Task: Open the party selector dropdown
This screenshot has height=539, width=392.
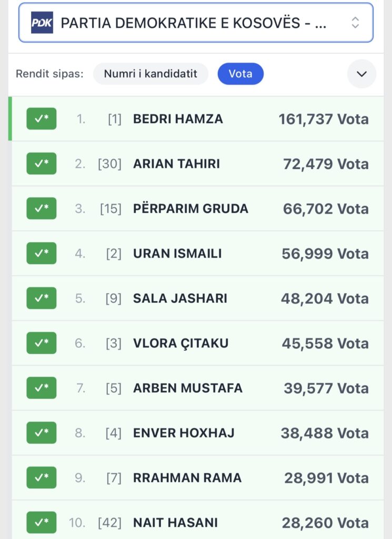Action: [x=195, y=23]
